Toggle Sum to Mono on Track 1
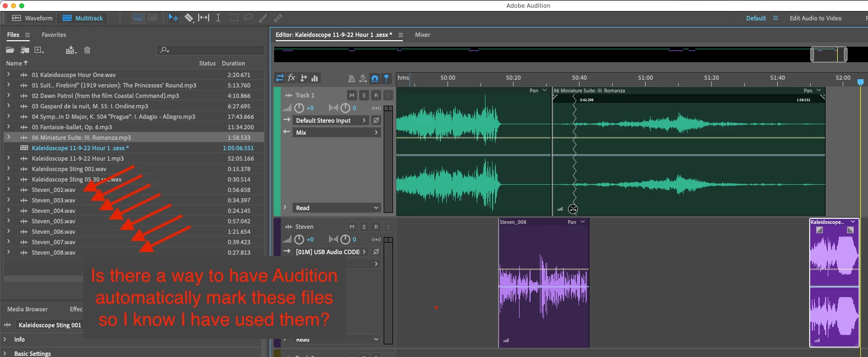The image size is (868, 357). coord(376,108)
